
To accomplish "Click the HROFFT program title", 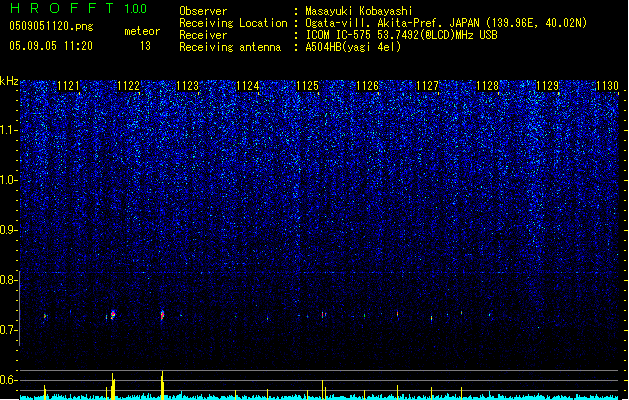I will pyautogui.click(x=62, y=8).
